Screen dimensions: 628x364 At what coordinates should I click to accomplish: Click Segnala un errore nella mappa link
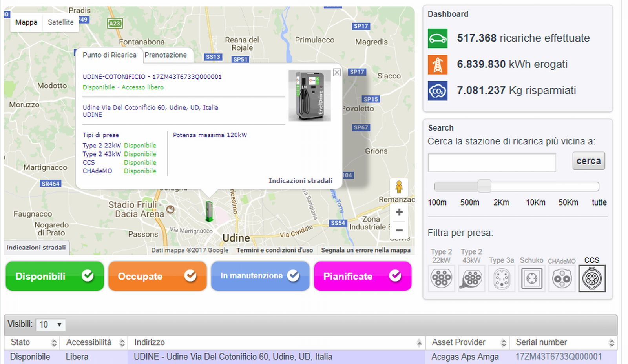point(366,250)
